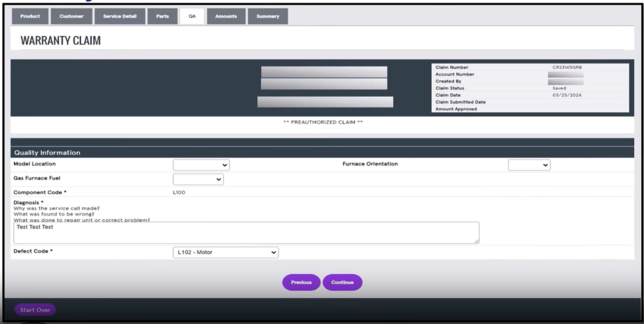Screen dimensions: 644x324
Task: Switch to the Product tab
Action: [x=30, y=16]
